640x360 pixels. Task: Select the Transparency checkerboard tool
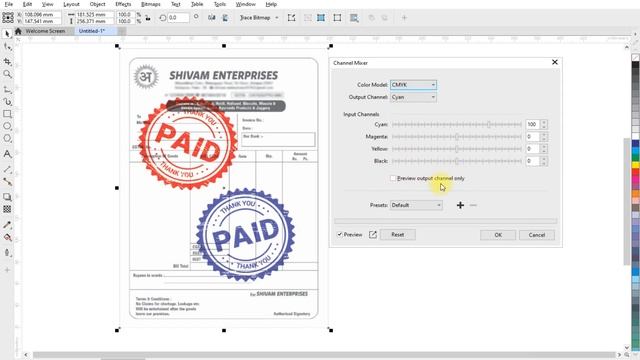7,209
